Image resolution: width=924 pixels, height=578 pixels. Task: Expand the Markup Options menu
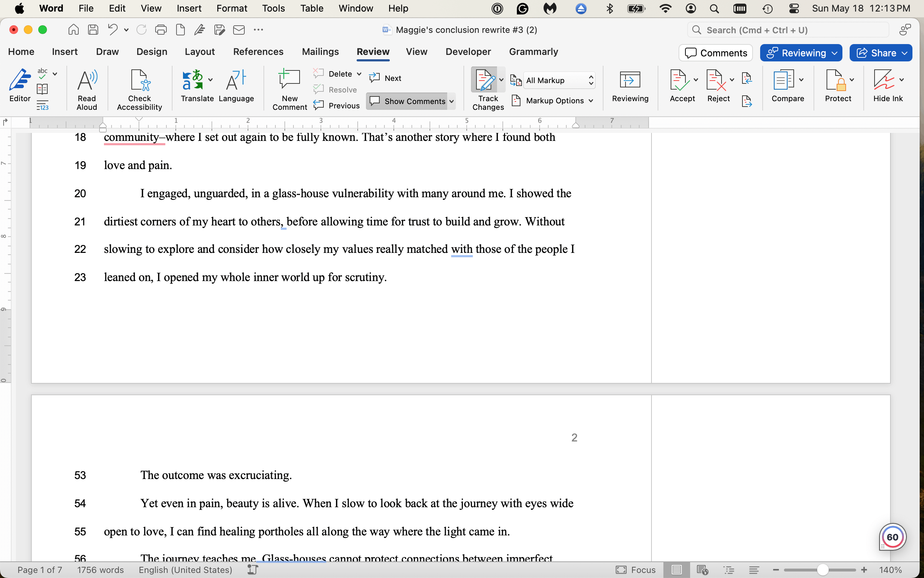pyautogui.click(x=552, y=100)
